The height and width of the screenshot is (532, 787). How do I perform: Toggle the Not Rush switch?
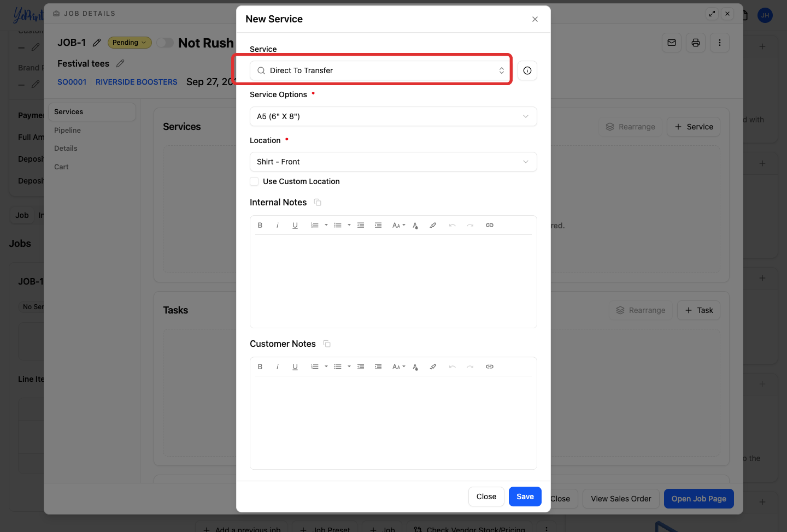(x=165, y=43)
